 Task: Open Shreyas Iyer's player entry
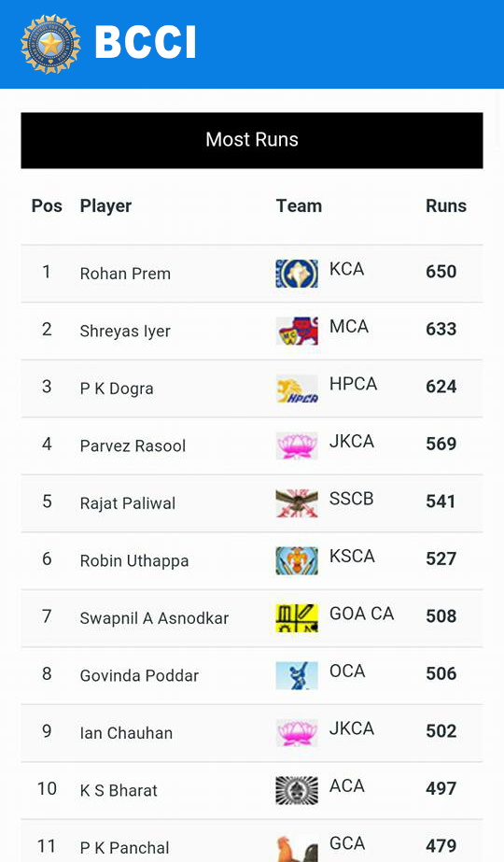(125, 331)
